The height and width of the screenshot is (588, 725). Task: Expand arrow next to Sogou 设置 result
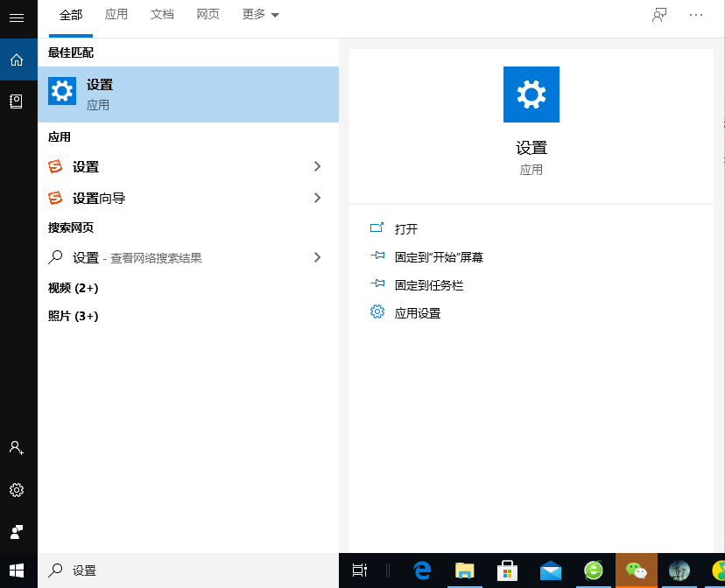tap(317, 166)
